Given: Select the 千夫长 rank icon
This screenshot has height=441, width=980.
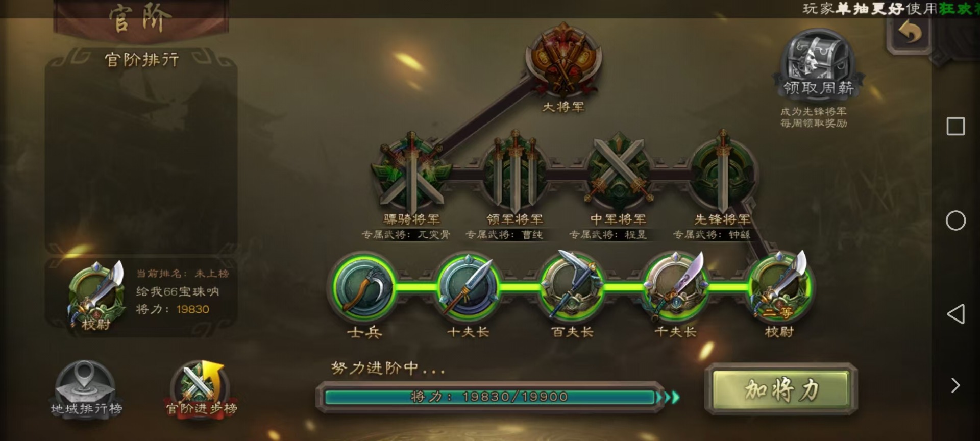Looking at the screenshot, I should click(676, 286).
